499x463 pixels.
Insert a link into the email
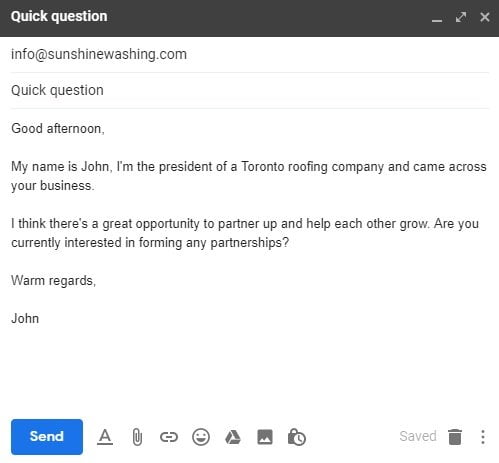(x=169, y=437)
